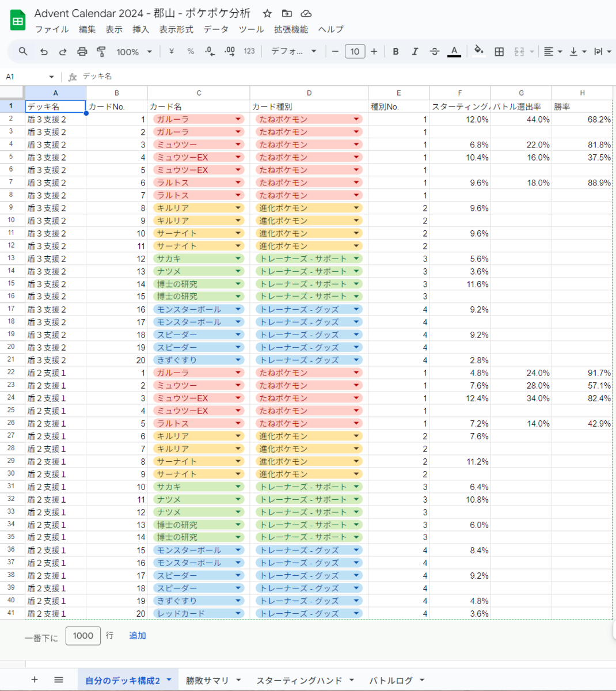
Task: Select cell G22 showing 24.0%
Action: (x=521, y=373)
